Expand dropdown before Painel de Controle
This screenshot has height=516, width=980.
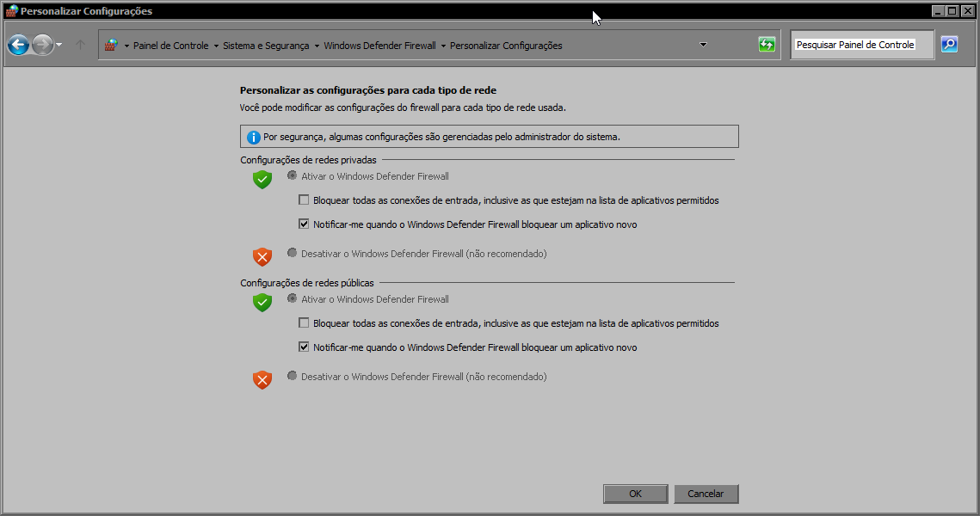click(126, 46)
